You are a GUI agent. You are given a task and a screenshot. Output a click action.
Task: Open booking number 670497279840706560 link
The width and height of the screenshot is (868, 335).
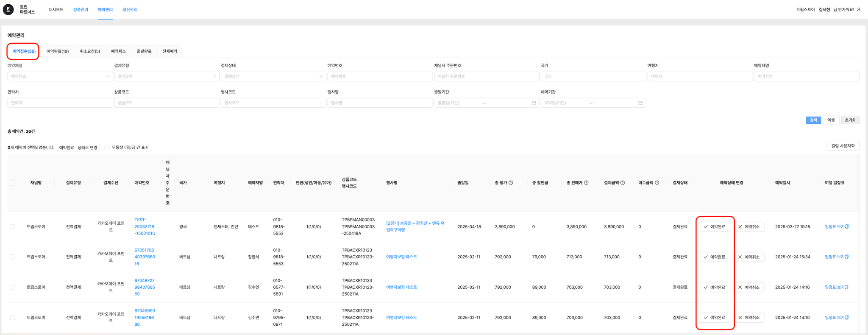pos(145,287)
